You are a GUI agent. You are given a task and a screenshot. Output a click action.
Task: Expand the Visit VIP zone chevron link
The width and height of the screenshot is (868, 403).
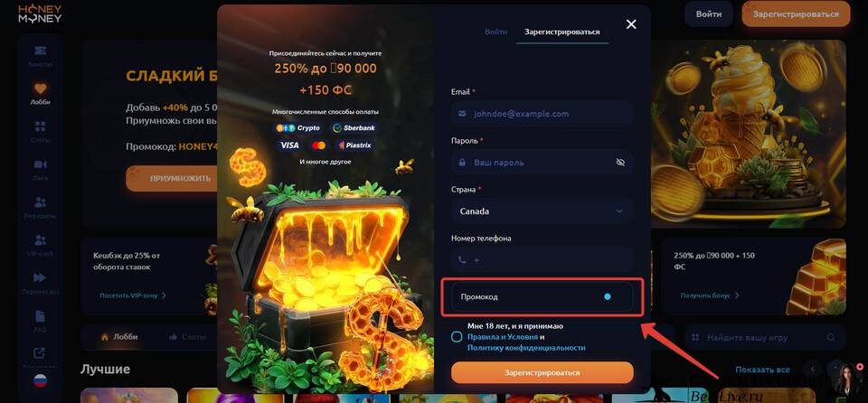(133, 295)
